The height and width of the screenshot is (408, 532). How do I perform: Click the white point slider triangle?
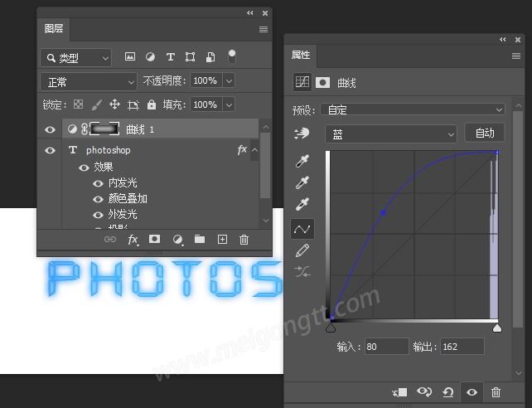[497, 328]
